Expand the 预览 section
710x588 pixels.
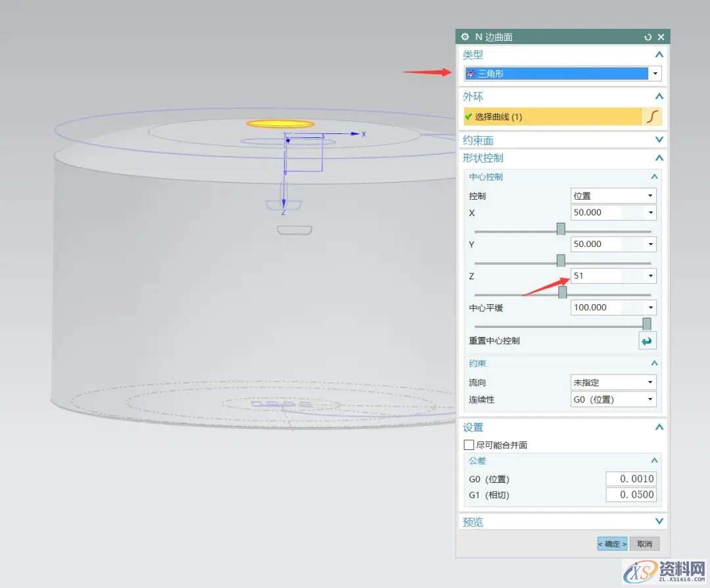(659, 522)
